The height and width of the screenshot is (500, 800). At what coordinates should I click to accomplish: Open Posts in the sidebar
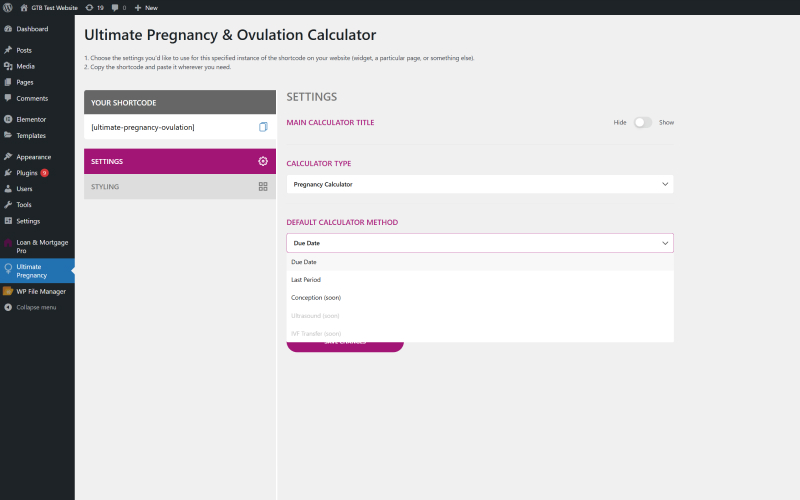(x=37, y=50)
